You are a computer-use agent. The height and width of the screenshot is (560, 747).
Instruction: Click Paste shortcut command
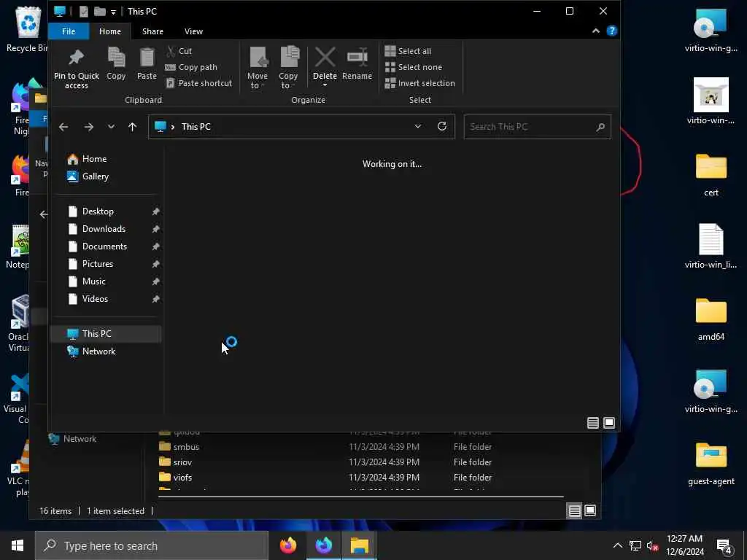[x=198, y=83]
